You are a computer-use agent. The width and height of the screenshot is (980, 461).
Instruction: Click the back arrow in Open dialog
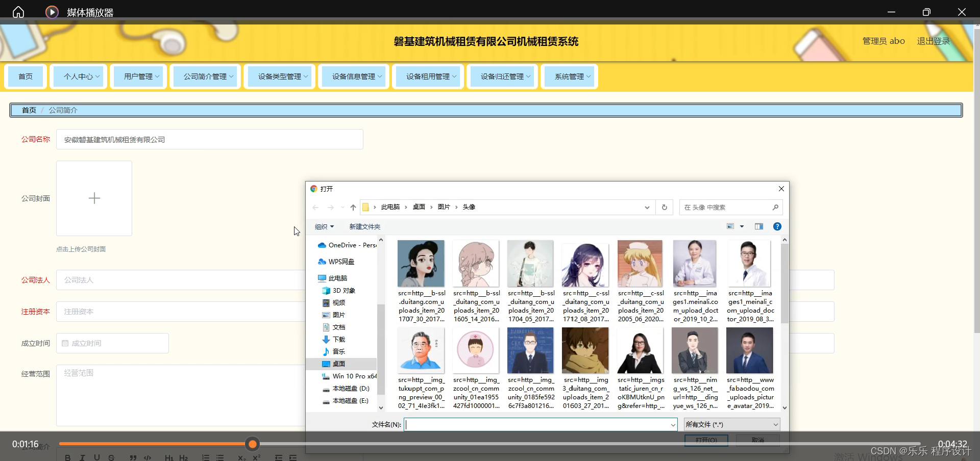[315, 207]
